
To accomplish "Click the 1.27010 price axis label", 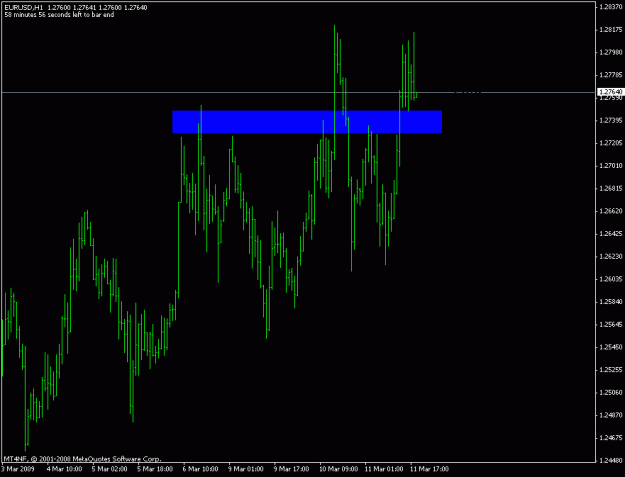I will point(611,166).
